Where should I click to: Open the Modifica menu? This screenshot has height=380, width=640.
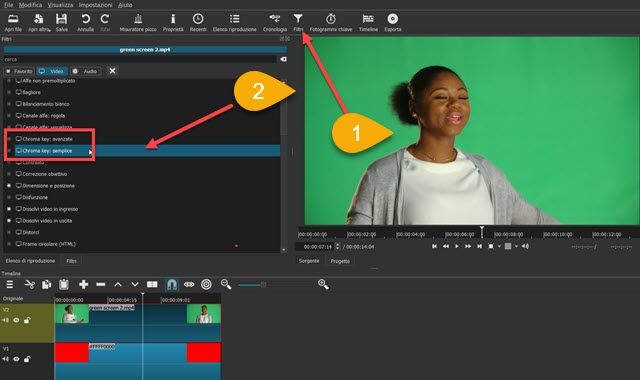30,5
